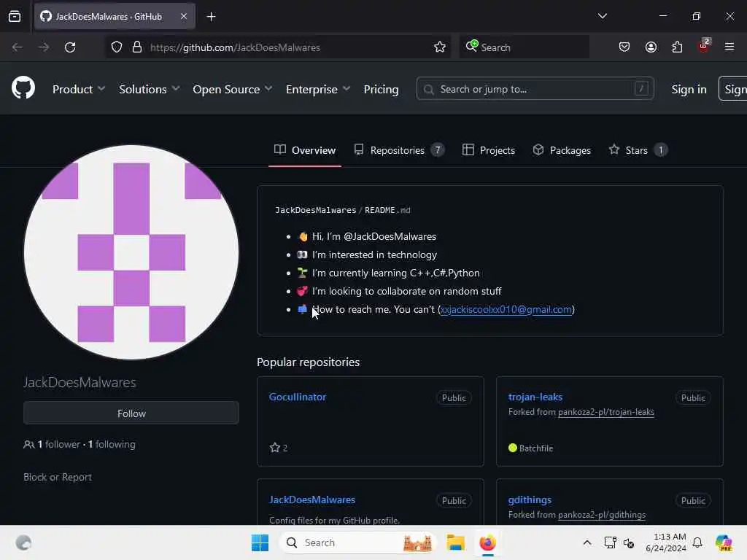The width and height of the screenshot is (747, 560).
Task: Click the pankoza2-pl/gdithings fork source link
Action: 602,515
